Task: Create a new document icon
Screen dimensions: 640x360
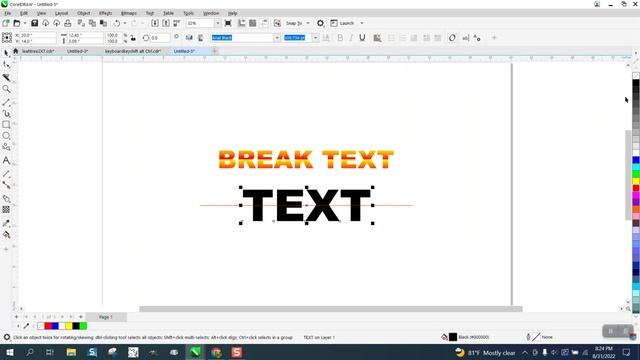Action: pos(6,23)
